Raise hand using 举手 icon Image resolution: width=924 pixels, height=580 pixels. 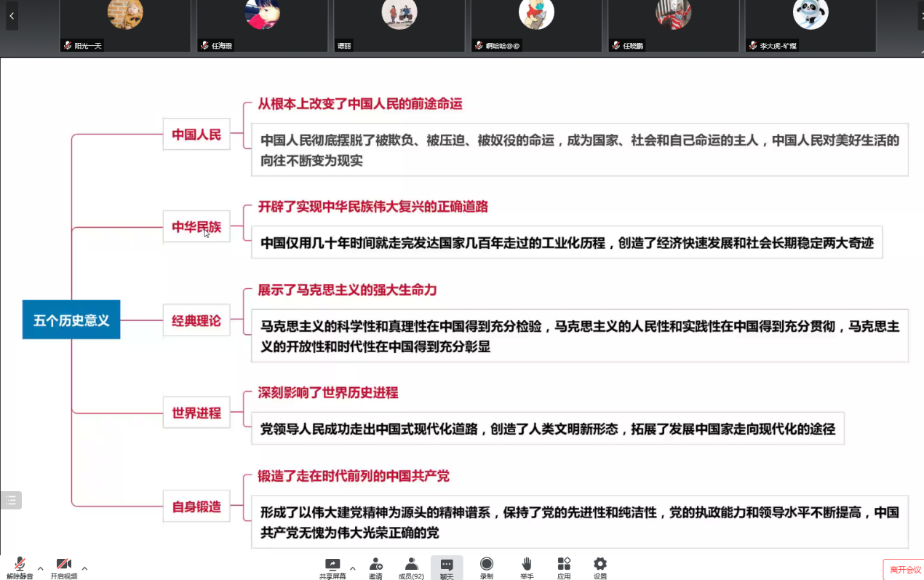coord(527,568)
